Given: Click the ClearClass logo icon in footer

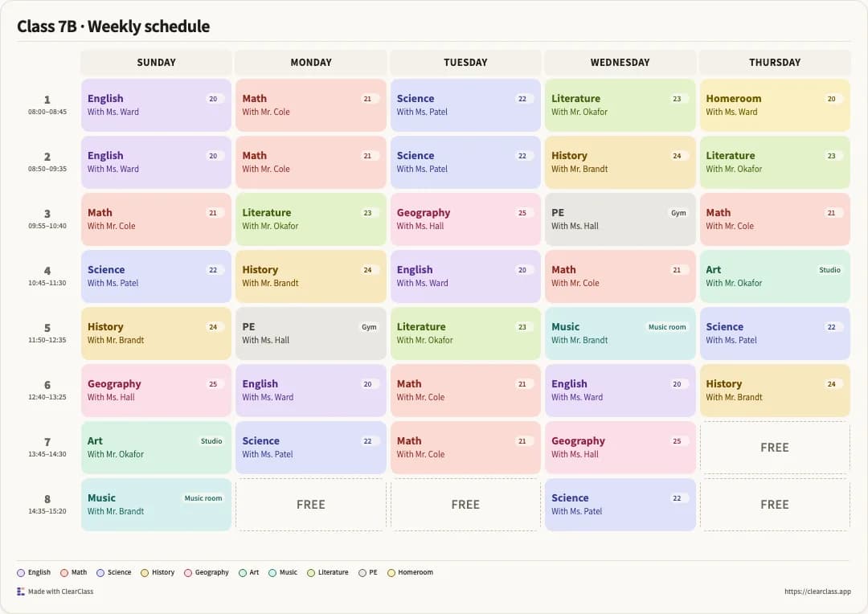Looking at the screenshot, I should 21,591.
